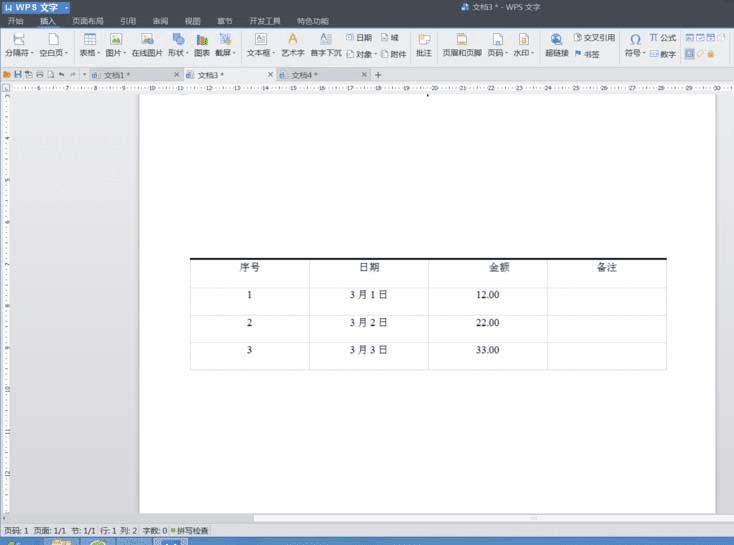Click the 首字下沉 drop cap icon
The height and width of the screenshot is (545, 734).
point(326,39)
